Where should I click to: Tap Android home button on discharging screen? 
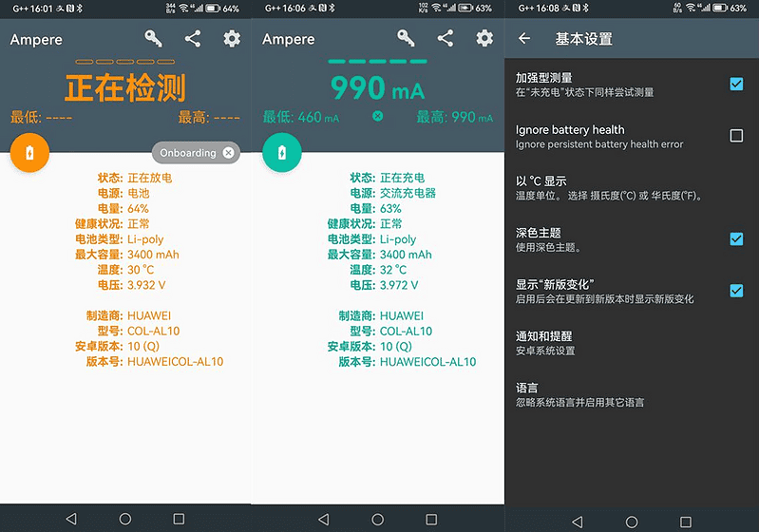click(x=125, y=519)
